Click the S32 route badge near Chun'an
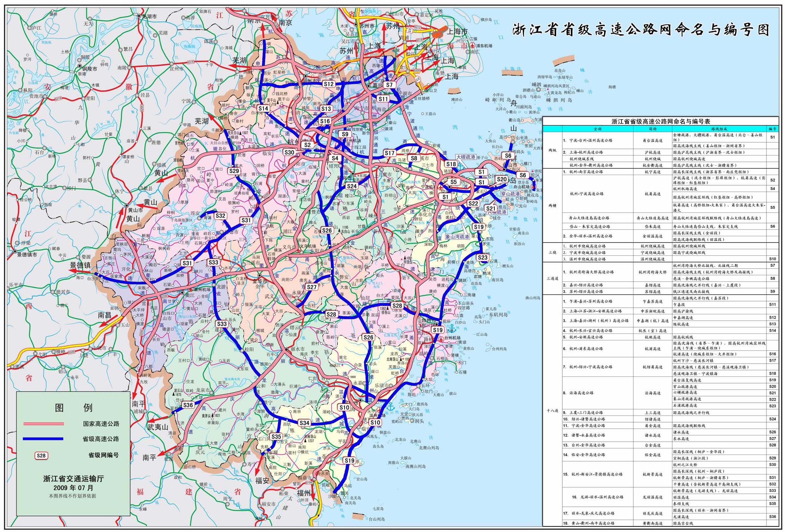Viewport: 785px width, 532px height. pos(220,215)
